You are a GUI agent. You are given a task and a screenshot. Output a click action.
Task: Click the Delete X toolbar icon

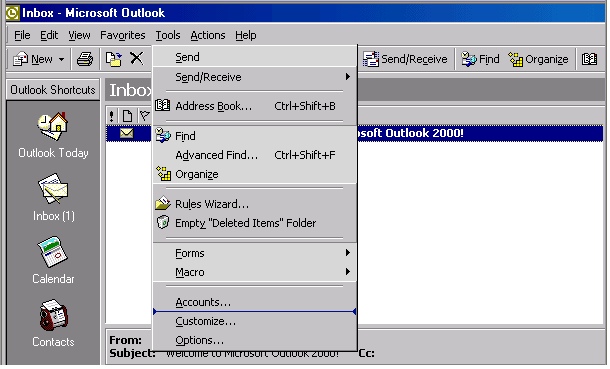pos(137,59)
